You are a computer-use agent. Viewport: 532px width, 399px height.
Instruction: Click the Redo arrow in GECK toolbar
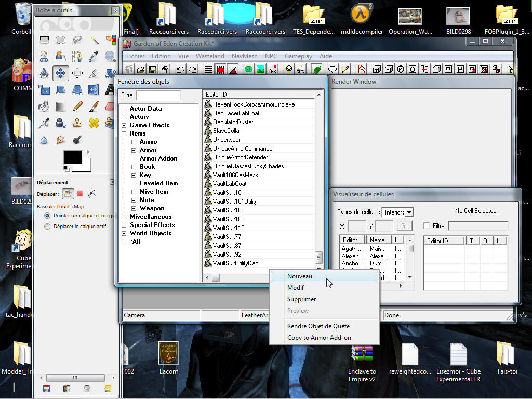tap(193, 70)
